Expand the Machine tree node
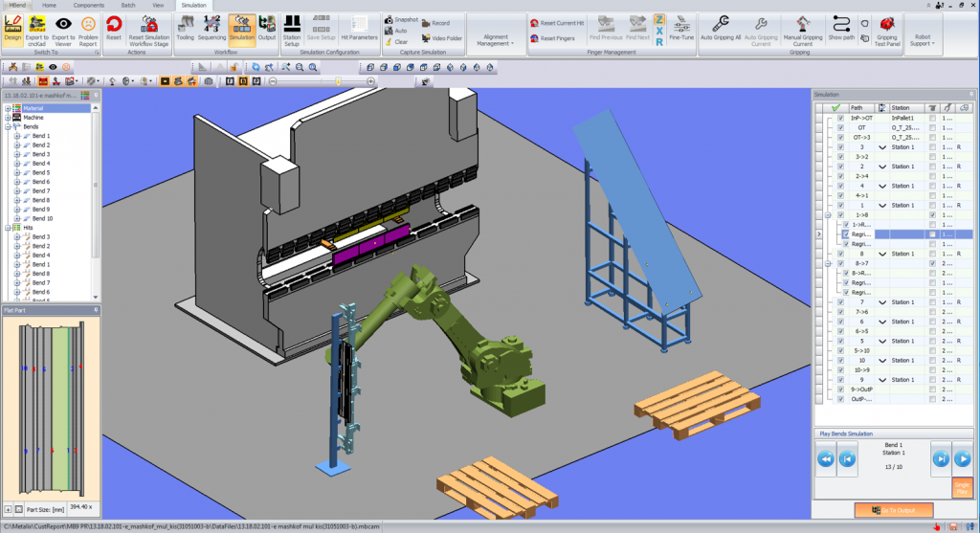This screenshot has height=533, width=980. 8,118
